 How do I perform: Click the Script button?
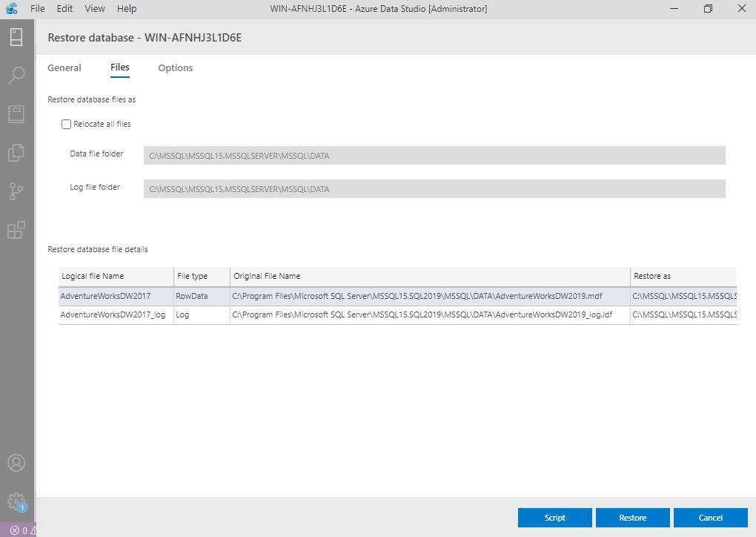click(x=555, y=518)
